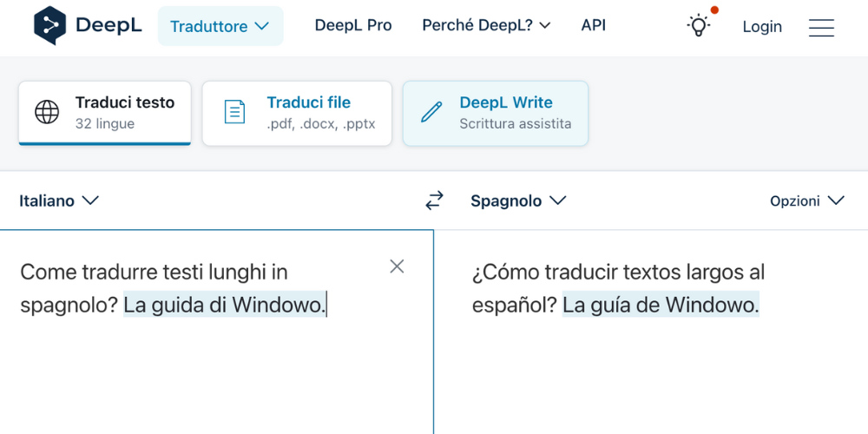Screen dimensions: 868x434
Task: Swap source and target languages
Action: [434, 201]
